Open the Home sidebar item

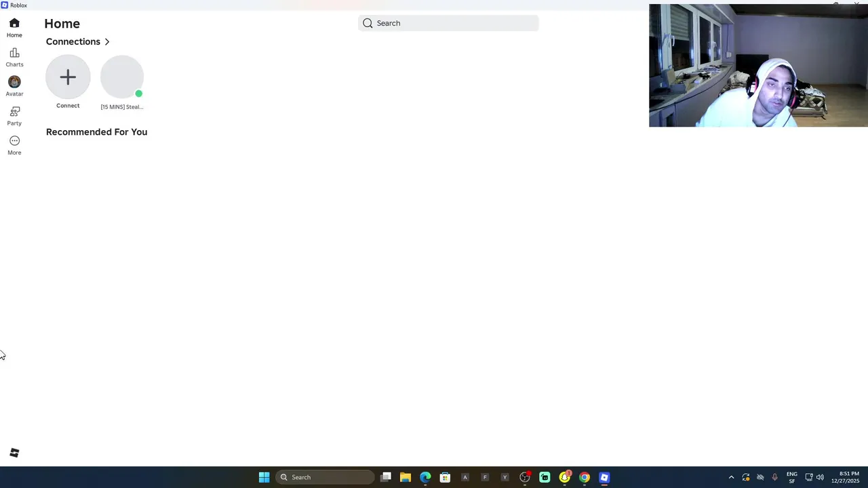point(14,28)
